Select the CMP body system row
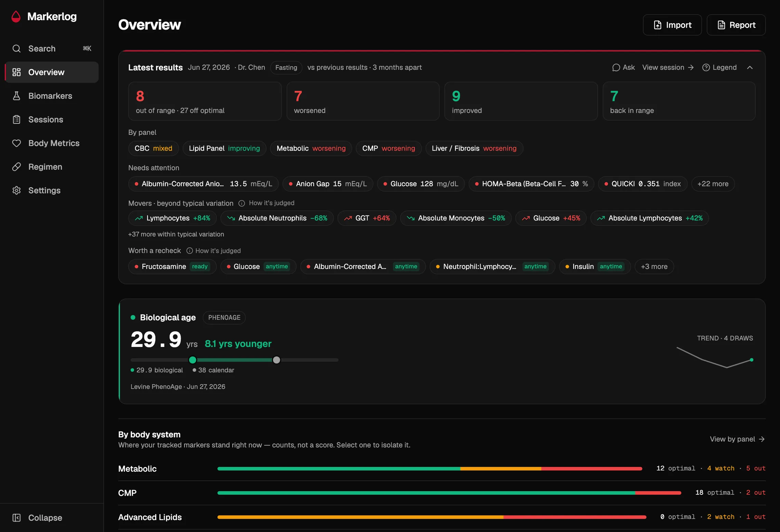780x532 pixels. point(442,493)
